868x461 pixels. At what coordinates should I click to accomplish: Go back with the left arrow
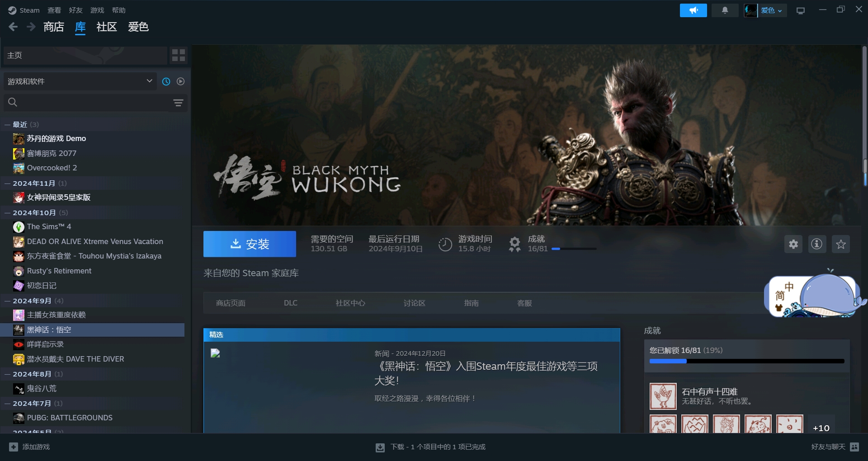point(13,27)
